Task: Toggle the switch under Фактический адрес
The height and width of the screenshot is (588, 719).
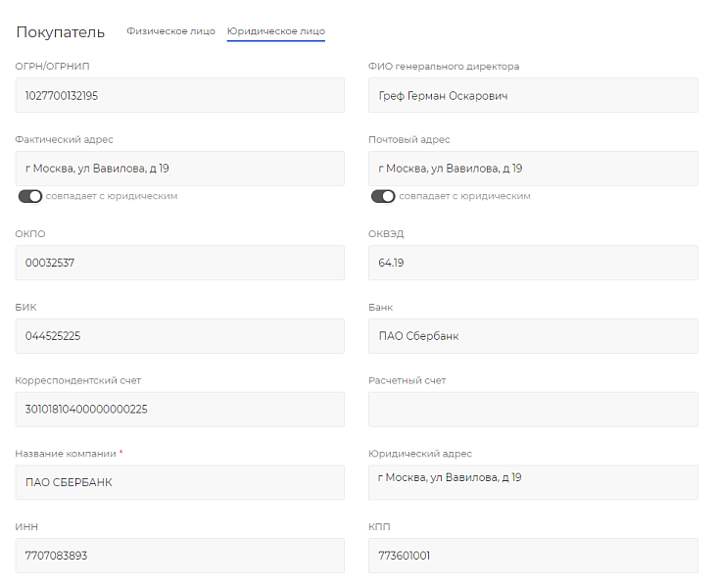Action: [30, 196]
